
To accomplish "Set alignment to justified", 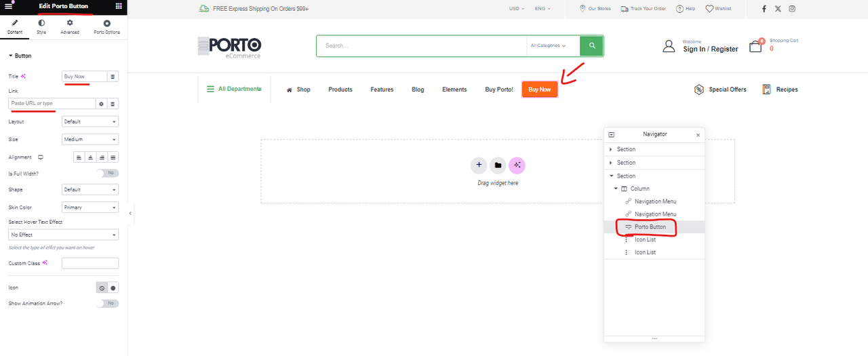I will coord(113,157).
